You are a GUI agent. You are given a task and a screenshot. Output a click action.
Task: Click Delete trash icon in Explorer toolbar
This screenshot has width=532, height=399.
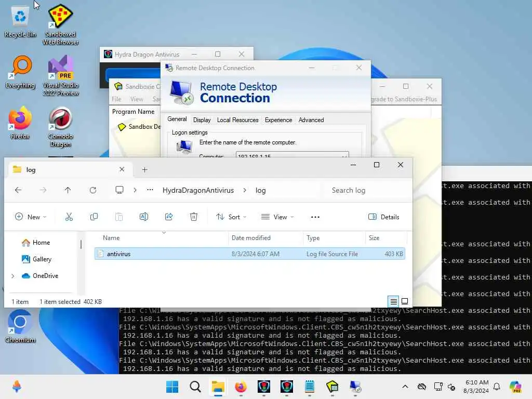(194, 217)
